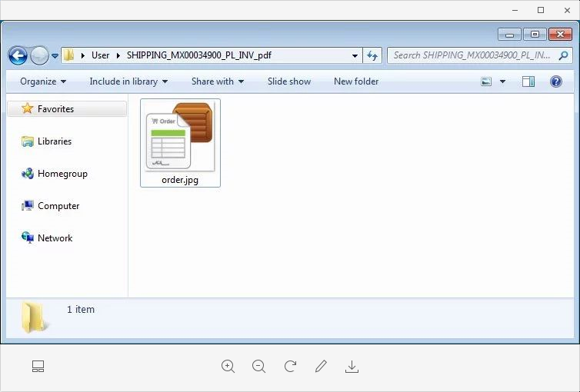
Task: Open the viewer thumbnails layout icon
Action: click(38, 367)
